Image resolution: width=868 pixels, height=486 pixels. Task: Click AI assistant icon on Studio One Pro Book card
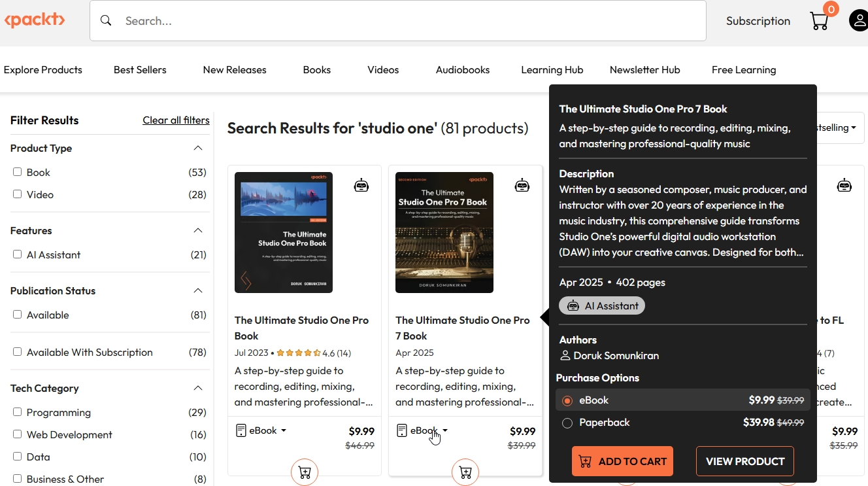[361, 185]
